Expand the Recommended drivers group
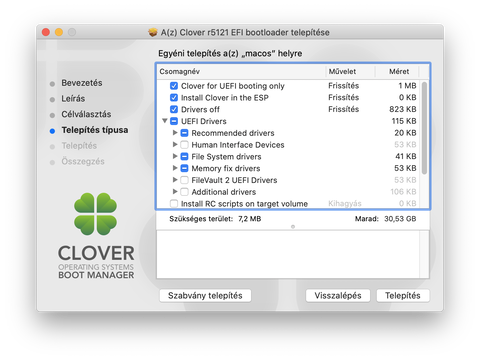The width and height of the screenshot is (480, 360). [175, 133]
